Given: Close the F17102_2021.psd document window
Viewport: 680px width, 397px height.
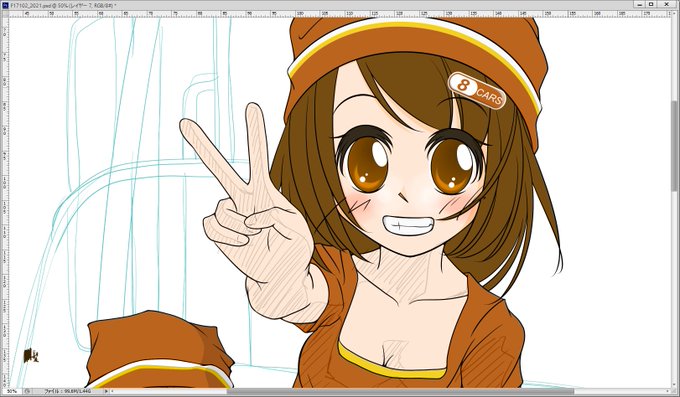Looking at the screenshot, I should click(x=667, y=4).
